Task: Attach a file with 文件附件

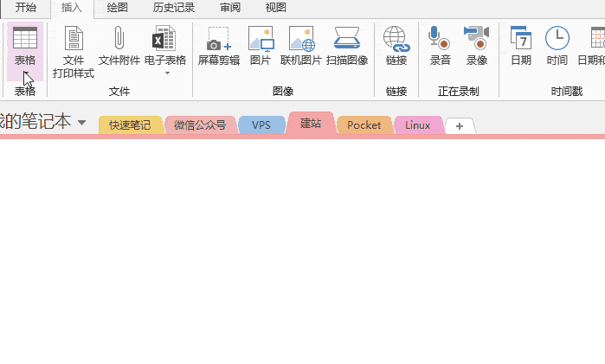Action: (x=119, y=46)
